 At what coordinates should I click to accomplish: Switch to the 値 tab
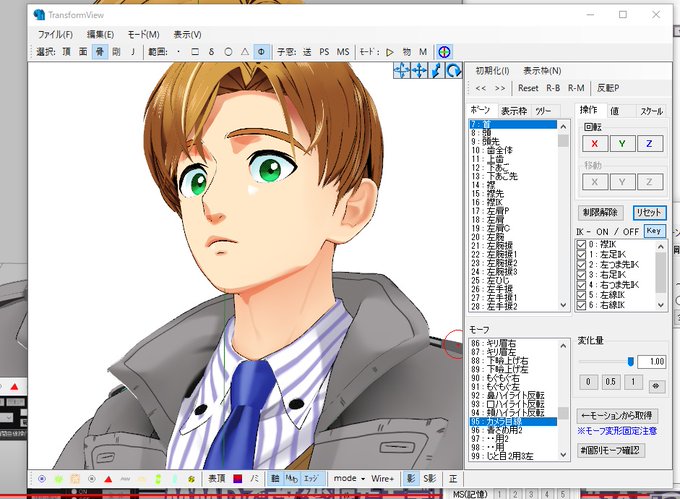tap(615, 111)
